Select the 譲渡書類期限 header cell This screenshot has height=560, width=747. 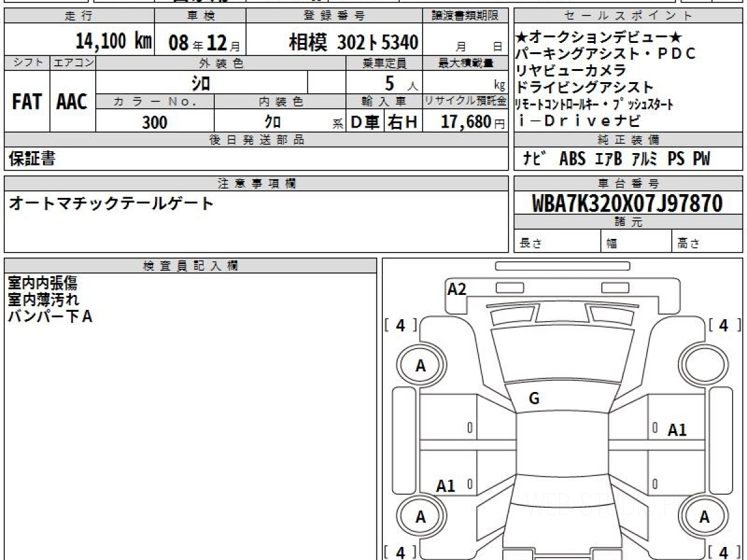465,16
